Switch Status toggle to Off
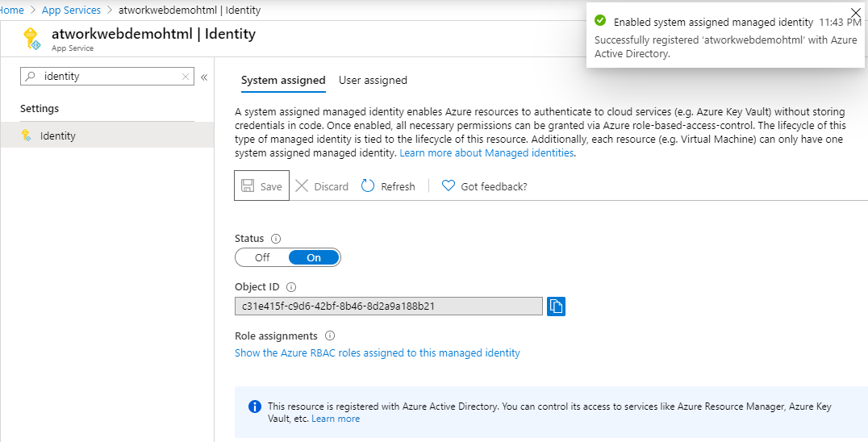 pos(262,257)
